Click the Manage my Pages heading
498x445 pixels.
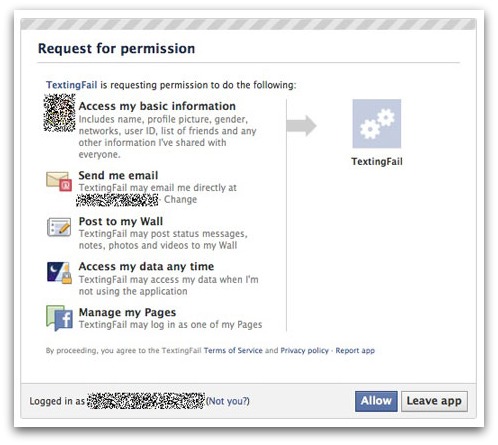pyautogui.click(x=127, y=312)
